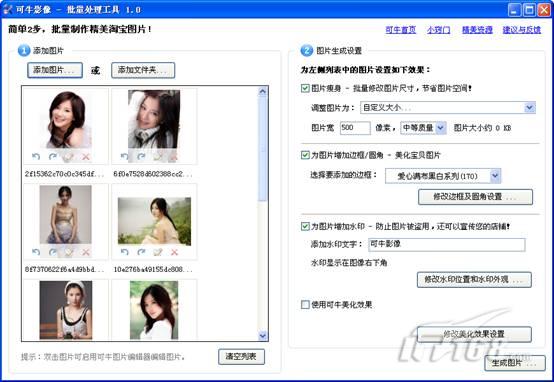Remove the 6f0e7528d602388cc2 image with red X

pos(174,156)
